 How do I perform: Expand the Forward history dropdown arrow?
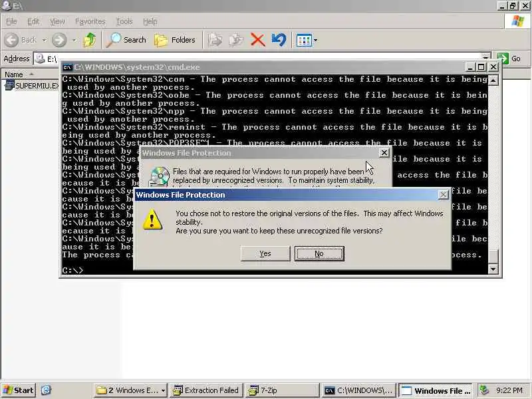[x=74, y=40]
